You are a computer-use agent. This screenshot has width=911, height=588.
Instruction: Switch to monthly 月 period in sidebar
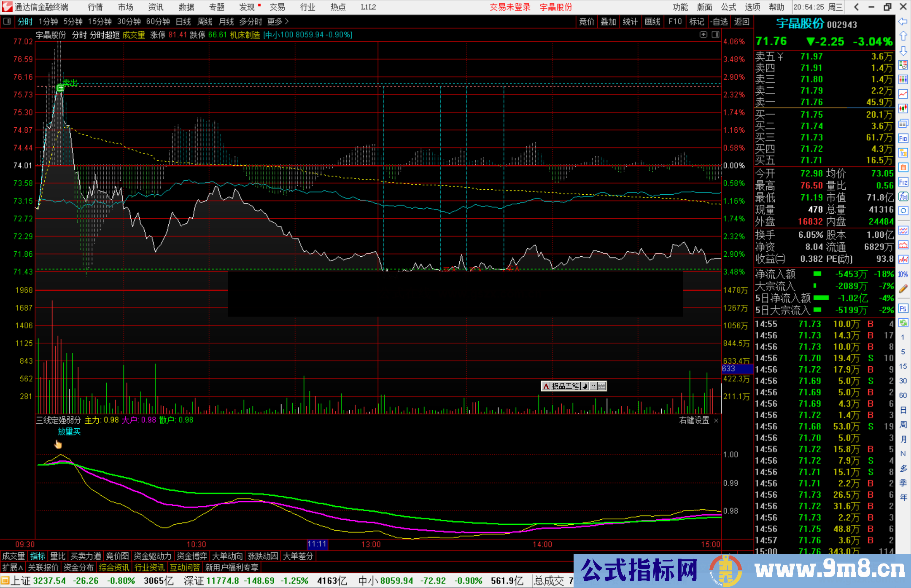903,439
